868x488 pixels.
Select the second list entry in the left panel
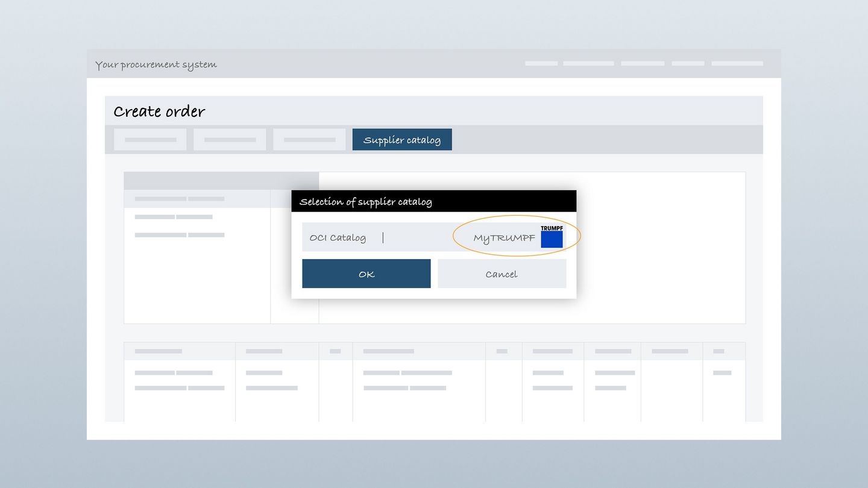tap(180, 235)
